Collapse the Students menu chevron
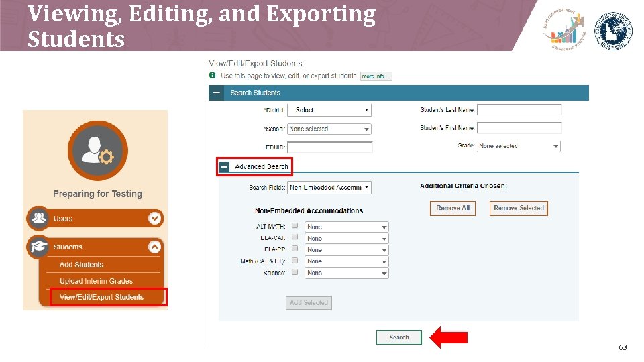This screenshot has width=644, height=362. pos(154,247)
